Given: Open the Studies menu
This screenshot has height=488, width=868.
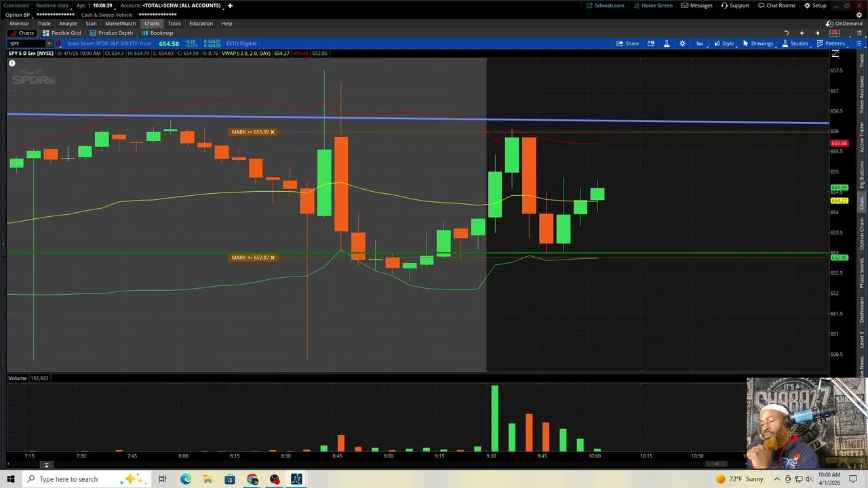Looking at the screenshot, I should [x=795, y=43].
